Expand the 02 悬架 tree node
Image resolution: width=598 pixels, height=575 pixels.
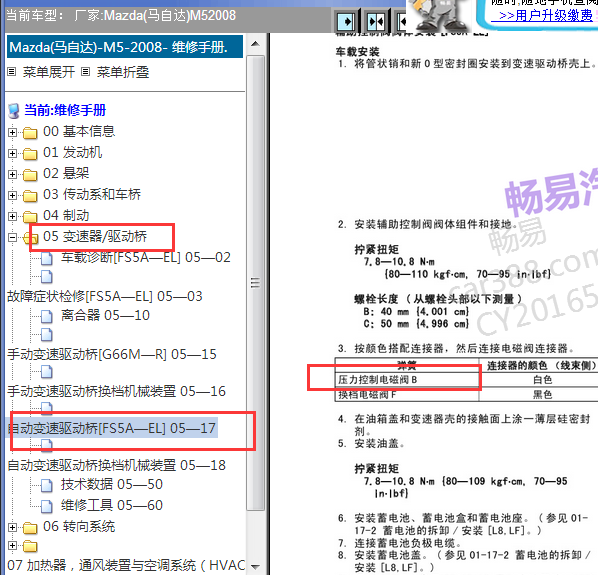(13, 174)
